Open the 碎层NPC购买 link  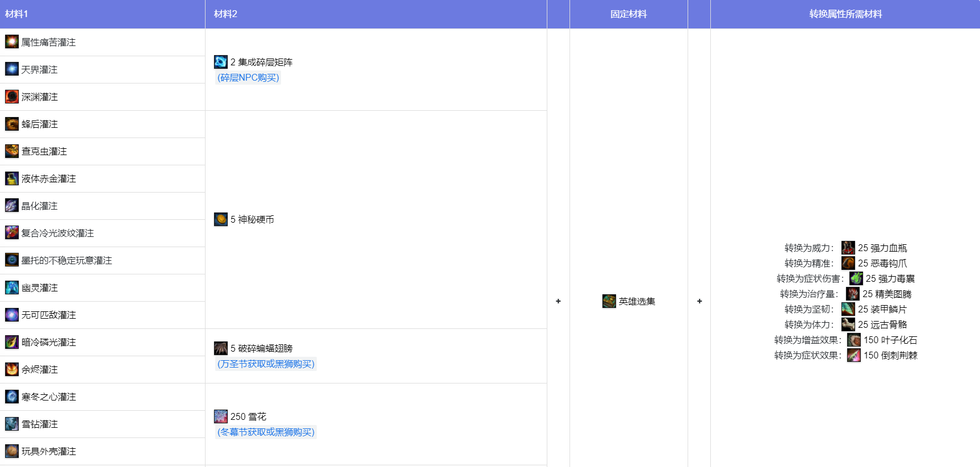(x=248, y=77)
